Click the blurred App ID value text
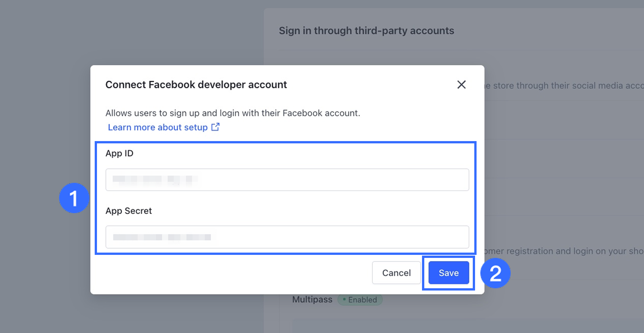The image size is (644, 333). (x=155, y=179)
